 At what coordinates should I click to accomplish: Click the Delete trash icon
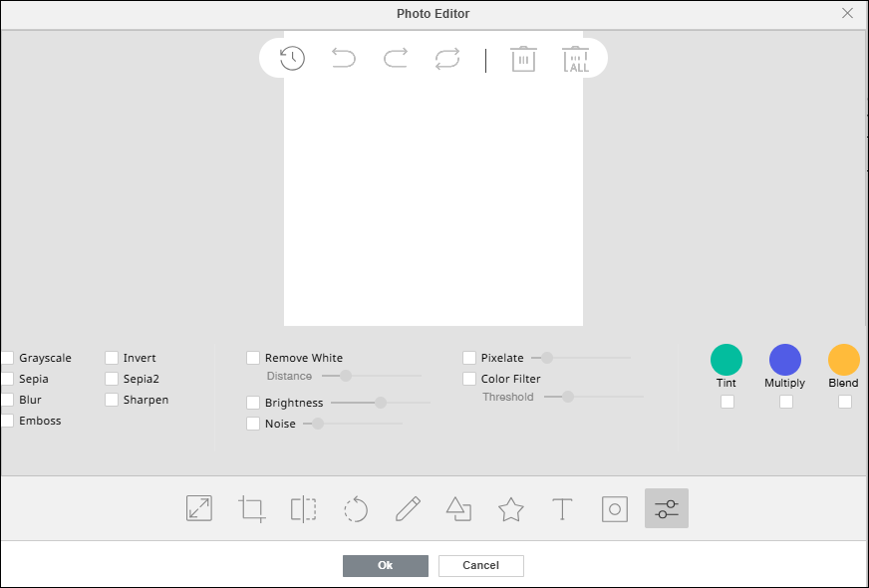coord(524,59)
